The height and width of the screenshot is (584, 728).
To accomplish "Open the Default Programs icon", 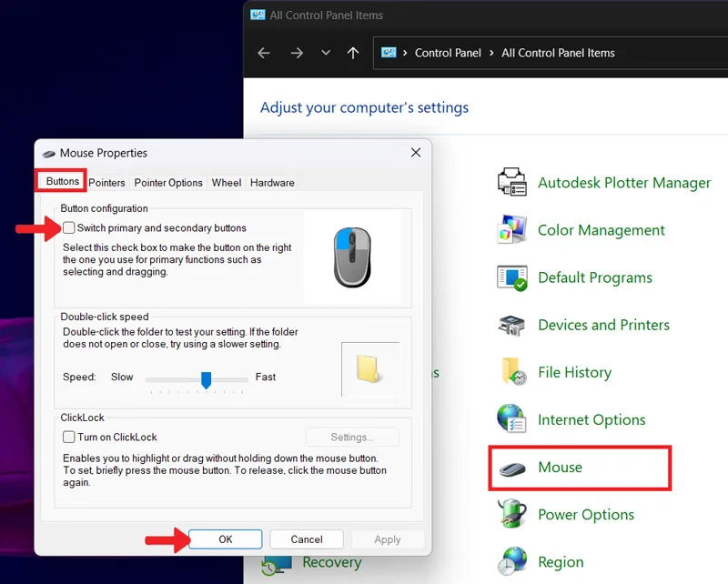I will [x=511, y=277].
